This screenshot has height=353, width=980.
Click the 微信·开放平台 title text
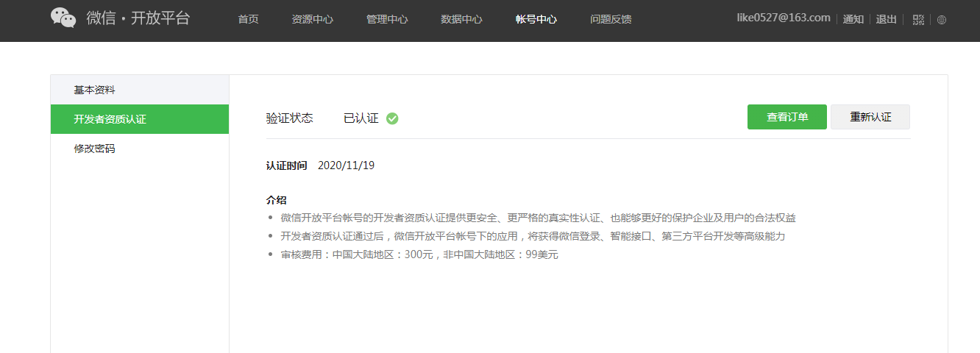(x=138, y=18)
